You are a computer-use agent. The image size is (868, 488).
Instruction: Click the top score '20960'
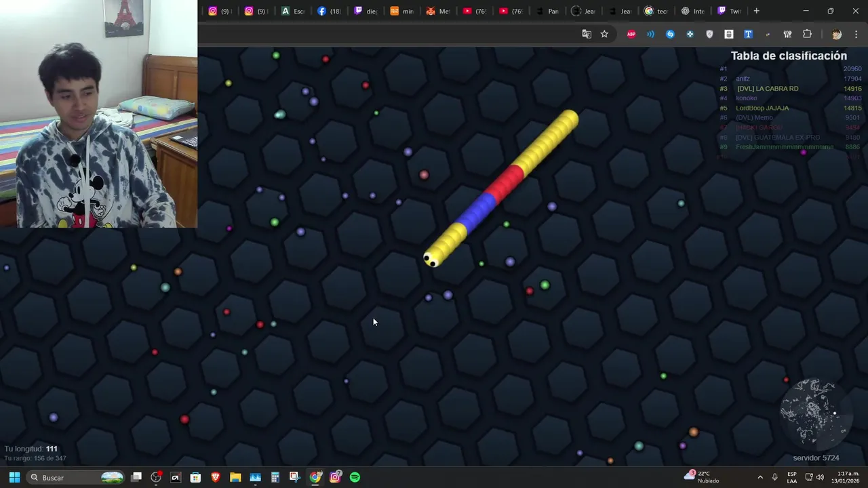852,69
